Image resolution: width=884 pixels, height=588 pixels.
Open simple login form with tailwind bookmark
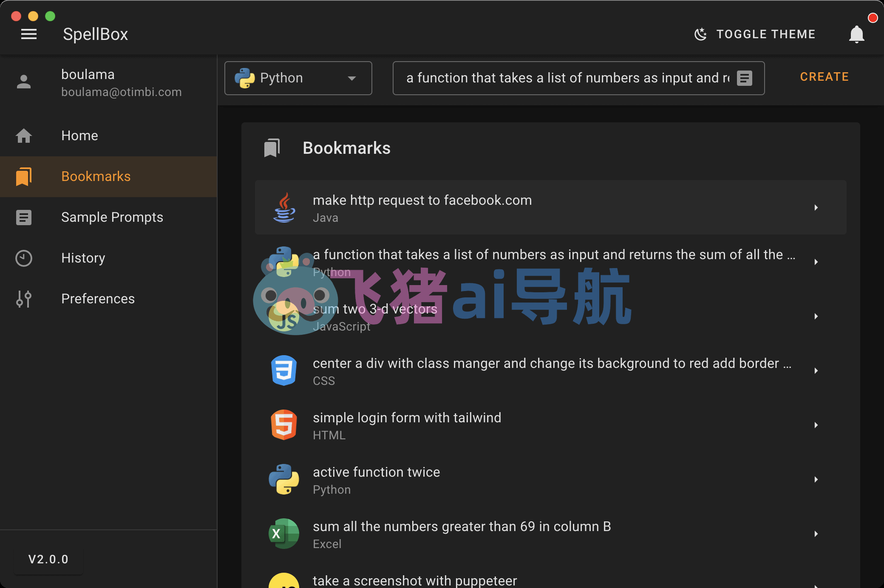pos(551,425)
